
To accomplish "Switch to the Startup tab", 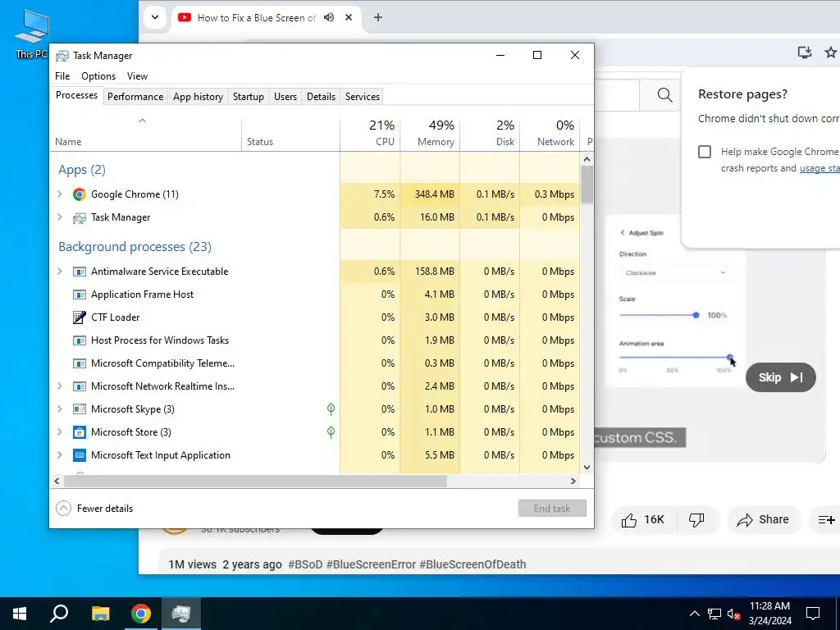I will (248, 97).
